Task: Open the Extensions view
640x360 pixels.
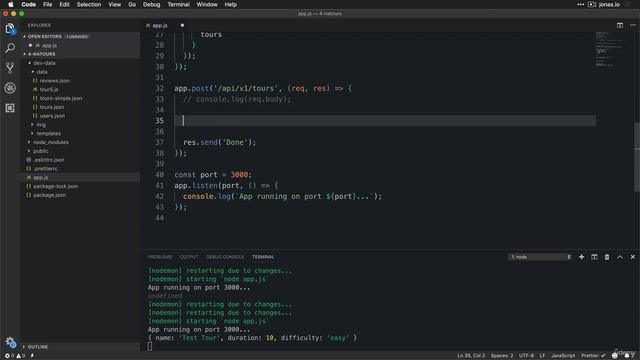Action: coord(10,108)
